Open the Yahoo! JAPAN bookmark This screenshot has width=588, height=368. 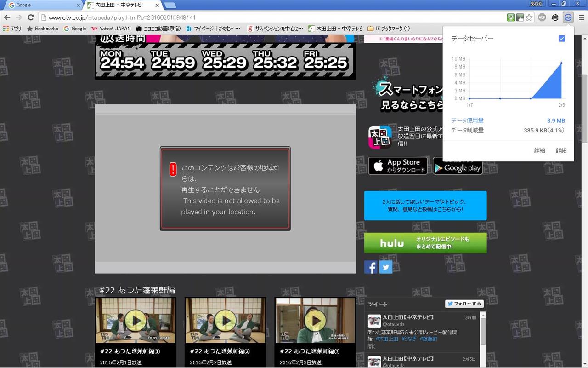[x=111, y=29]
